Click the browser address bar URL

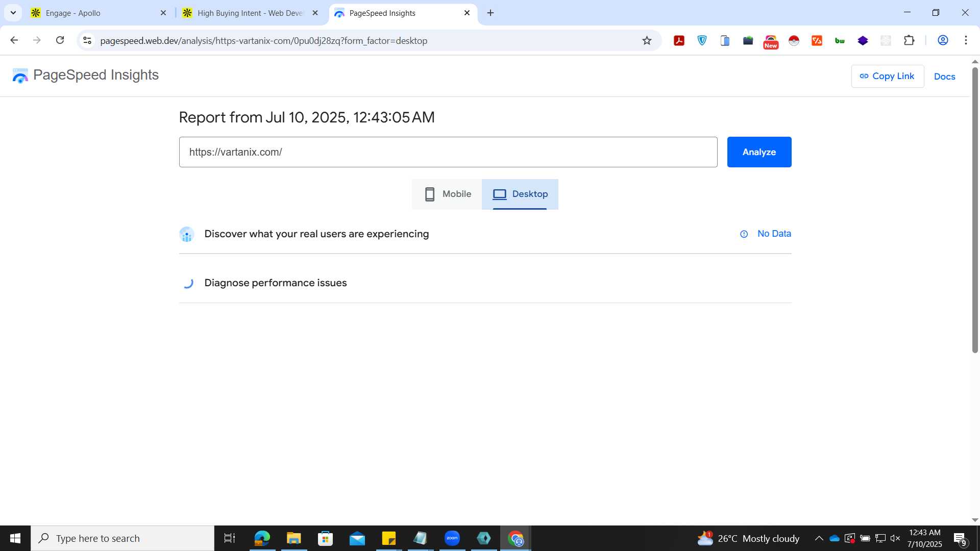[263, 41]
